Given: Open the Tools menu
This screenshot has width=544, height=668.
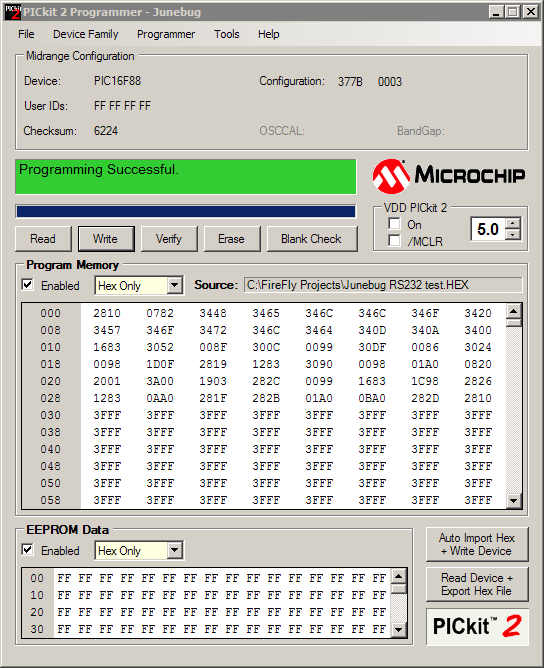Looking at the screenshot, I should coord(227,34).
